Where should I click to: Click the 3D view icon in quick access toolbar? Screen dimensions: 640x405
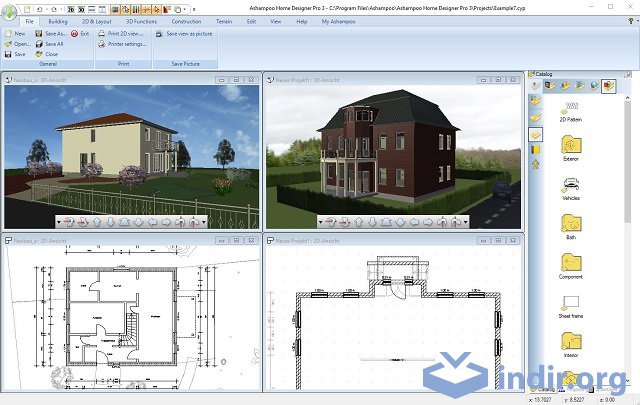pos(81,9)
